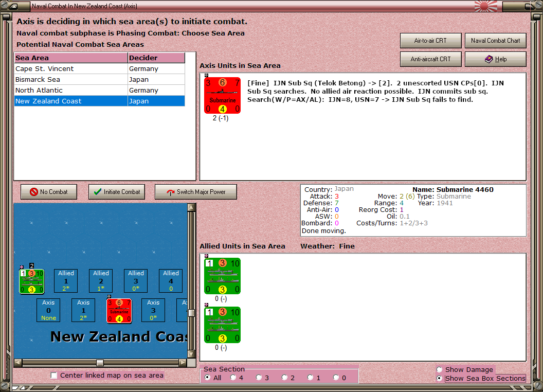The height and width of the screenshot is (392, 543).
Task: Click the Allied 1 sea box section
Action: pyautogui.click(x=66, y=281)
